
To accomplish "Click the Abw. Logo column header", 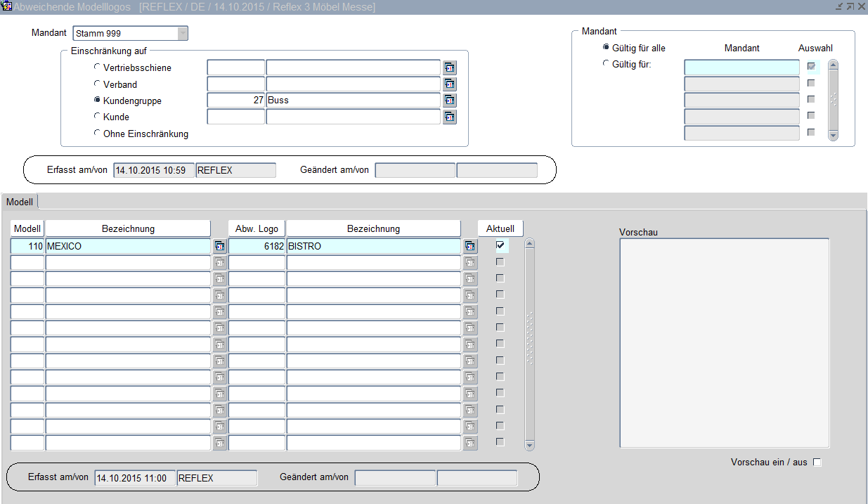I will click(x=257, y=228).
